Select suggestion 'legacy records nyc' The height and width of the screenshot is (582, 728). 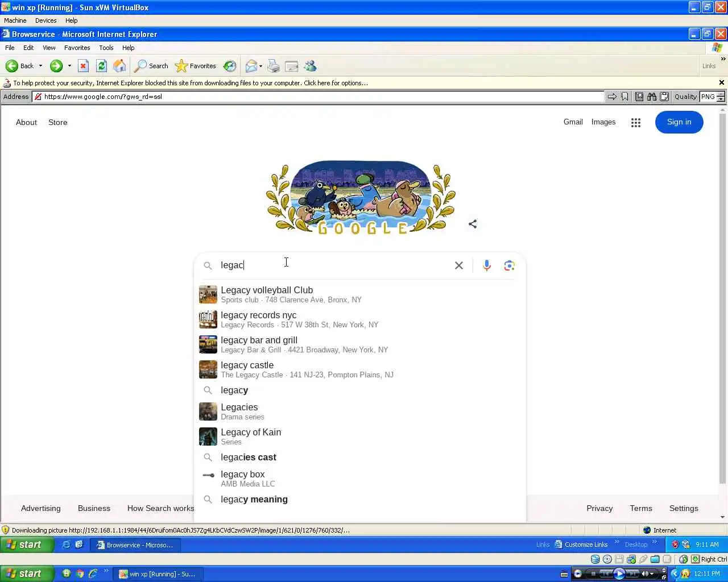(360, 319)
